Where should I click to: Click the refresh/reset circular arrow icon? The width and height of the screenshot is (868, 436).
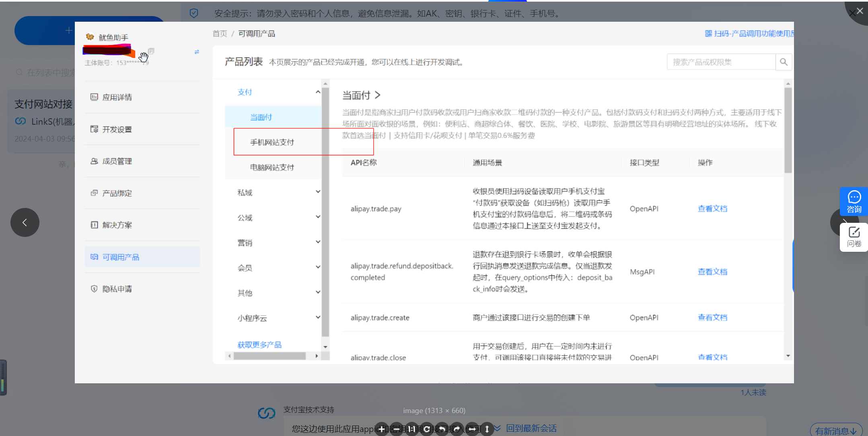pyautogui.click(x=427, y=429)
